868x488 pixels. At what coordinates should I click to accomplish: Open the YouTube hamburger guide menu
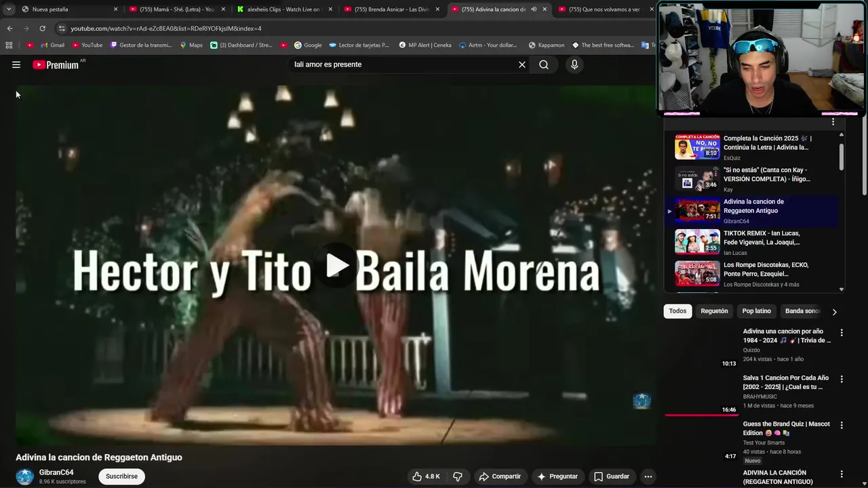click(16, 64)
